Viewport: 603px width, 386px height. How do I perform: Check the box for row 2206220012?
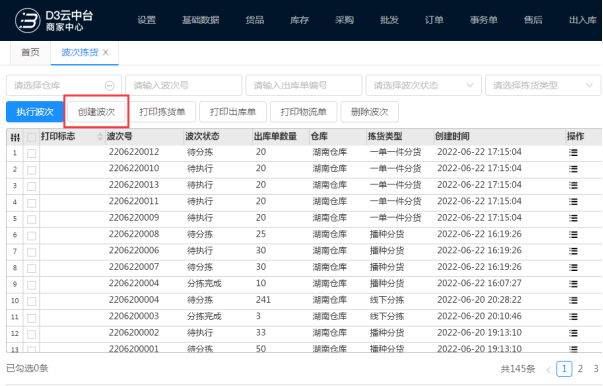click(32, 153)
